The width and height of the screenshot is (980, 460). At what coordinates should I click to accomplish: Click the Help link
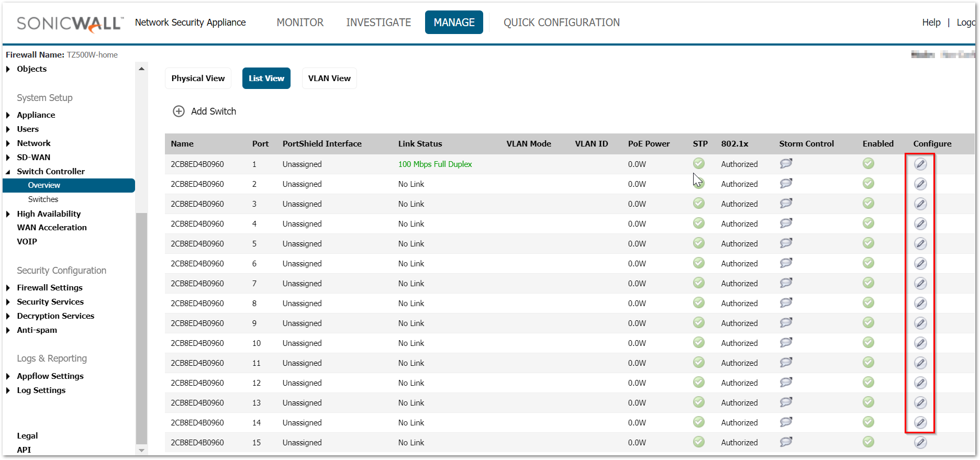931,23
